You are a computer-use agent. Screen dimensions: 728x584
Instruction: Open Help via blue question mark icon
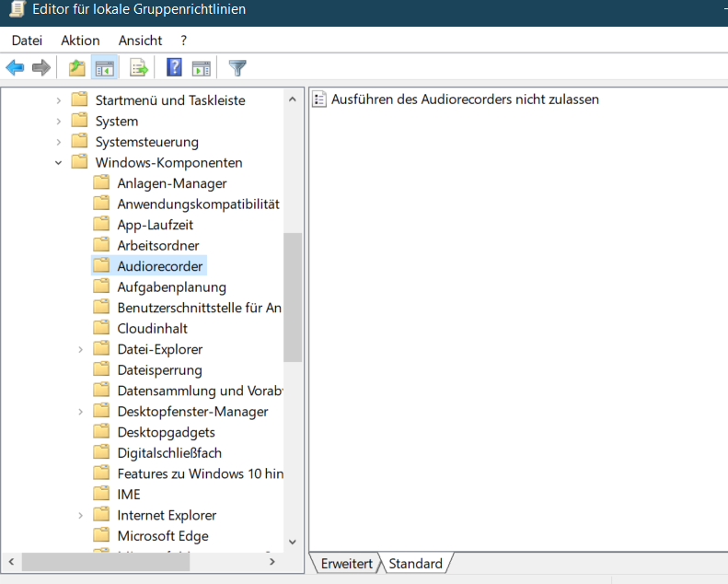(x=174, y=67)
